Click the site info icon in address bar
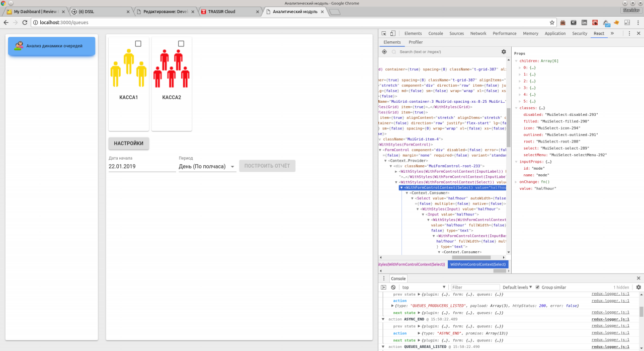Image resolution: width=644 pixels, height=351 pixels. pyautogui.click(x=35, y=23)
